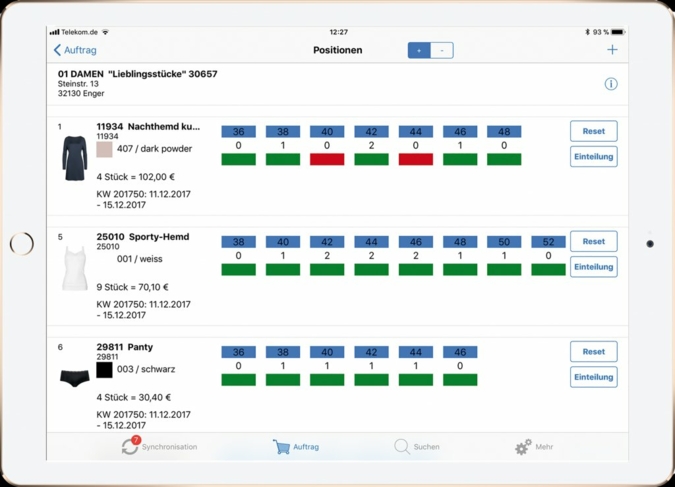
Task: Tap the schwarz color swatch for Panty
Action: click(x=104, y=369)
